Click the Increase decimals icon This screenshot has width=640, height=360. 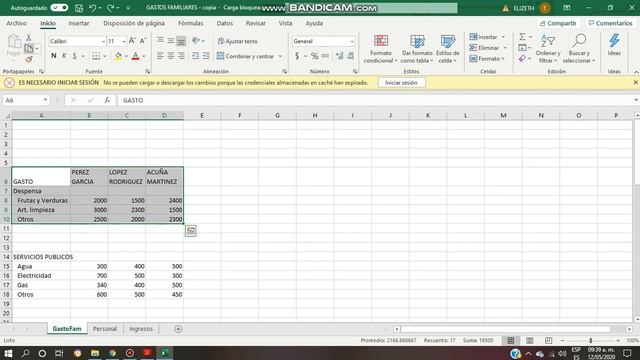(339, 56)
